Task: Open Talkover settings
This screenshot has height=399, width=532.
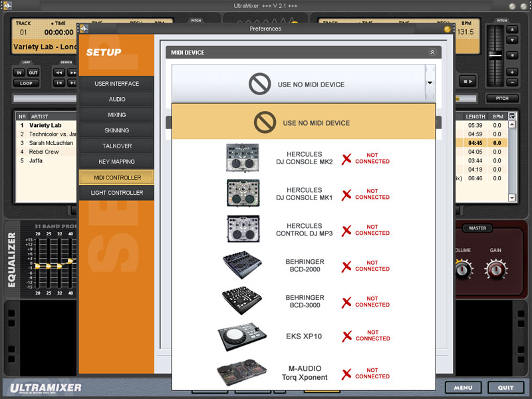Action: (117, 146)
